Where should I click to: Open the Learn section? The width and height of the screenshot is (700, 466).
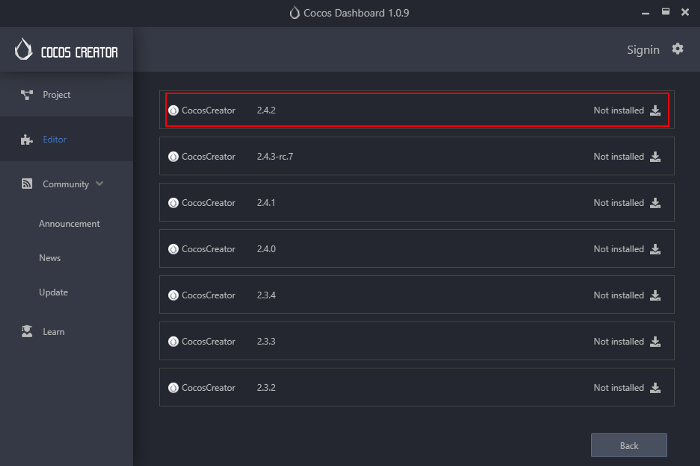pyautogui.click(x=53, y=331)
